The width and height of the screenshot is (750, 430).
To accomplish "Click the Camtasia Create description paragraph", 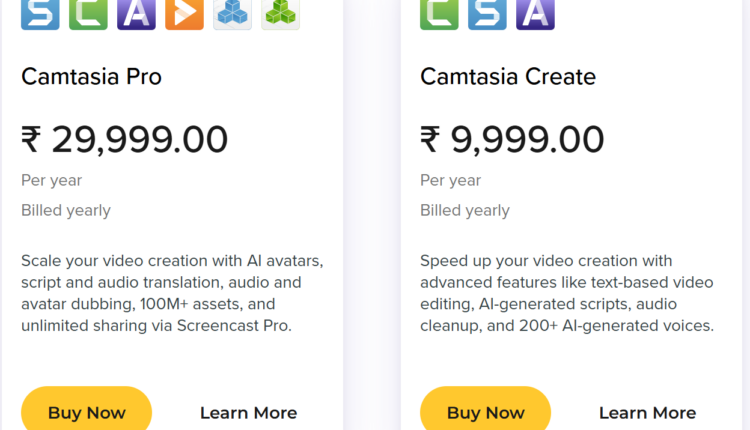I will [x=567, y=293].
